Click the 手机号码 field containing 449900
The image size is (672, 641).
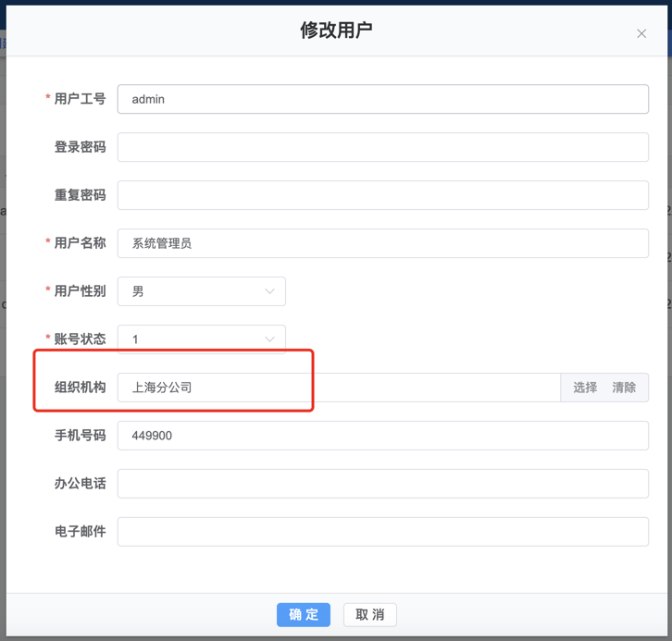point(382,436)
